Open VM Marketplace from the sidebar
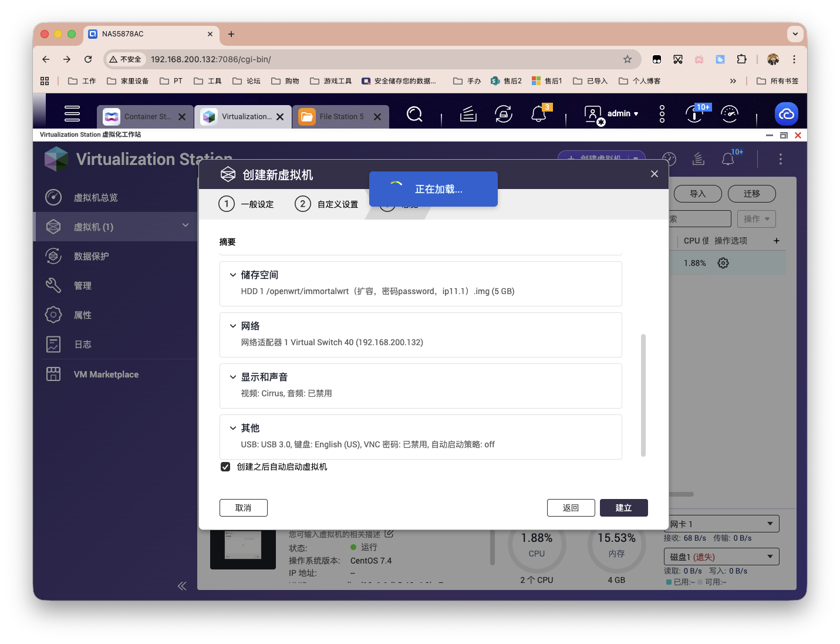840x644 pixels. [x=53, y=374]
